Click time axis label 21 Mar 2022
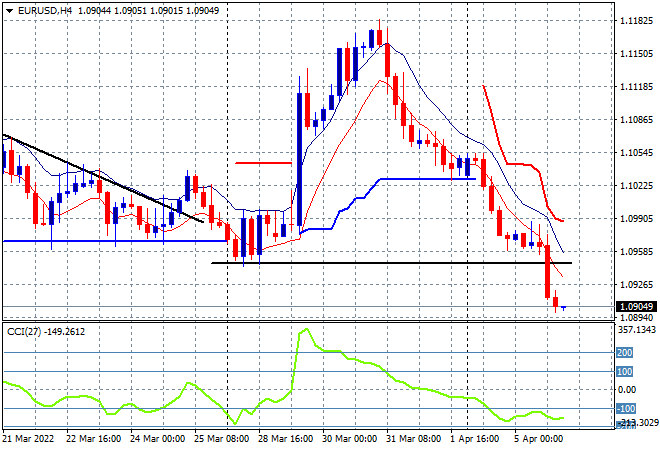Screen dimensions: 660x450 tap(28, 439)
